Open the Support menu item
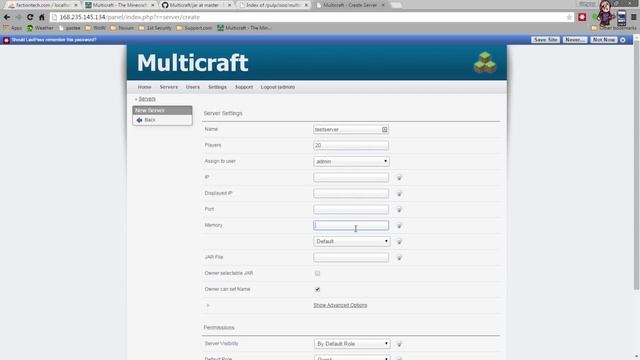 [244, 87]
